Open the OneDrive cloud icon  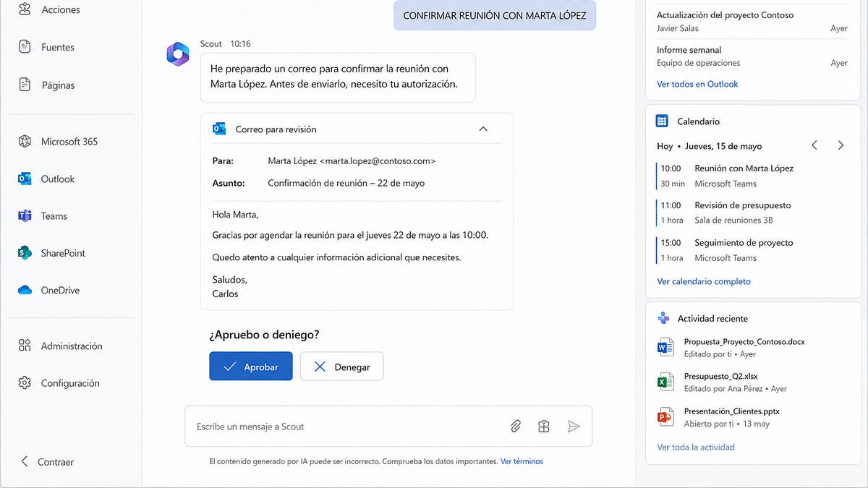pos(25,290)
